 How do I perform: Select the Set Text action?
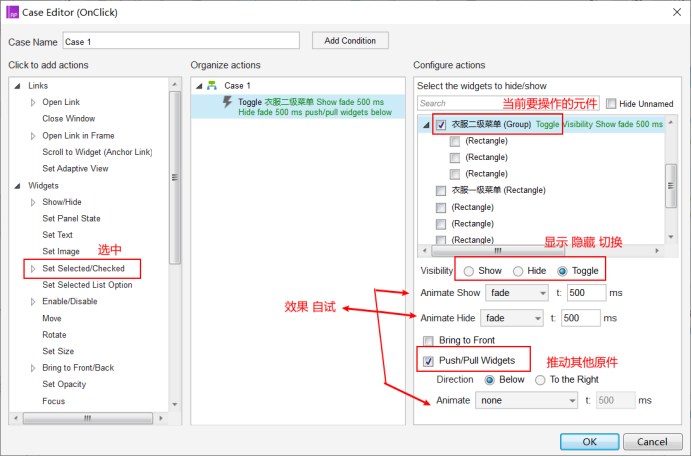tap(57, 235)
